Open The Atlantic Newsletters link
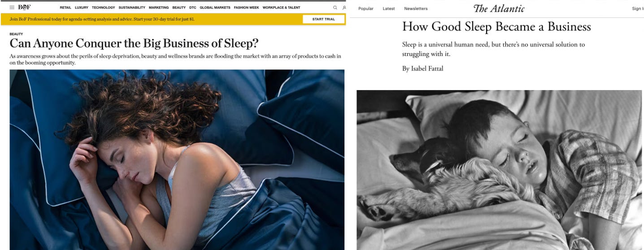This screenshot has width=644, height=250. click(x=416, y=9)
